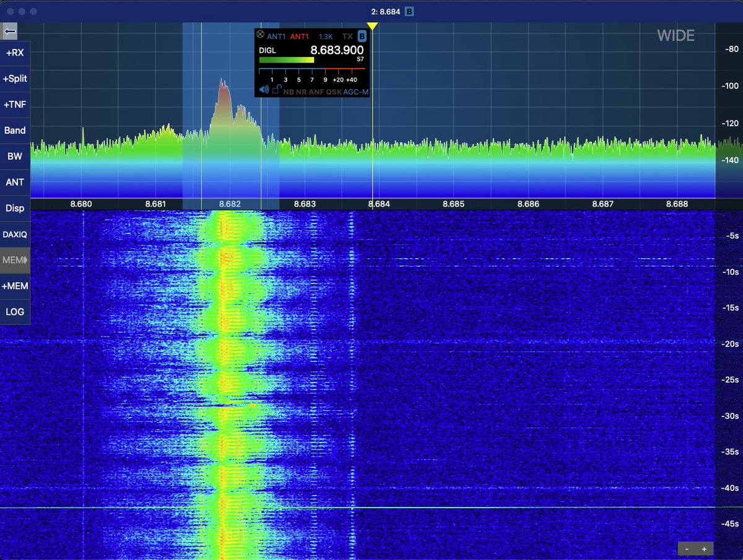Click the S7 signal strength reading
Screen dimensions: 743x560
(x=360, y=59)
